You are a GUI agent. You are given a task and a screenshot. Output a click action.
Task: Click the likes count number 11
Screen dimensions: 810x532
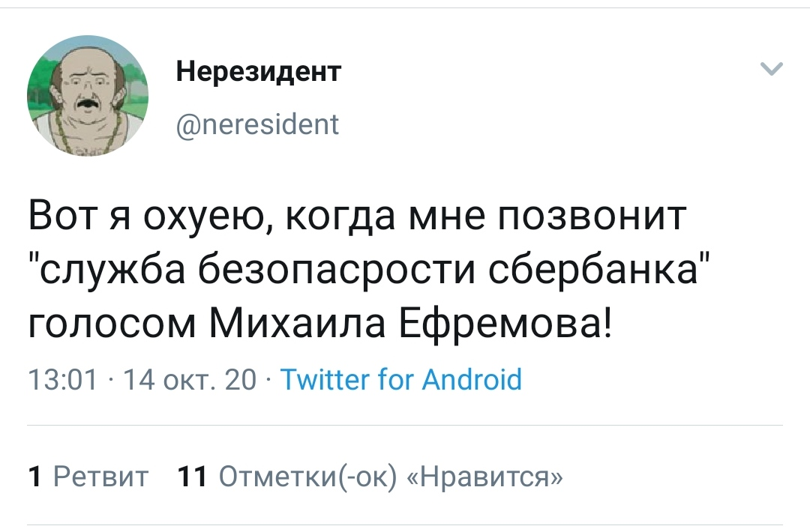192,475
